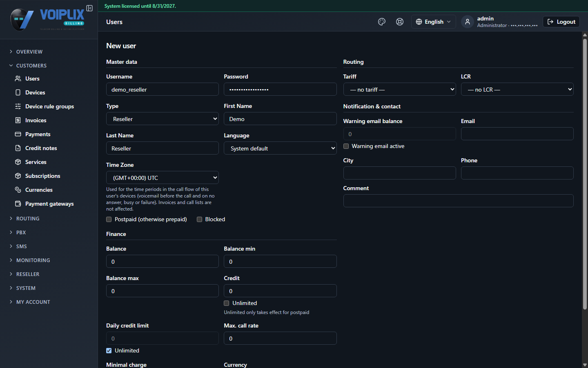Click the Users sidebar icon
The image size is (588, 368).
pyautogui.click(x=18, y=79)
